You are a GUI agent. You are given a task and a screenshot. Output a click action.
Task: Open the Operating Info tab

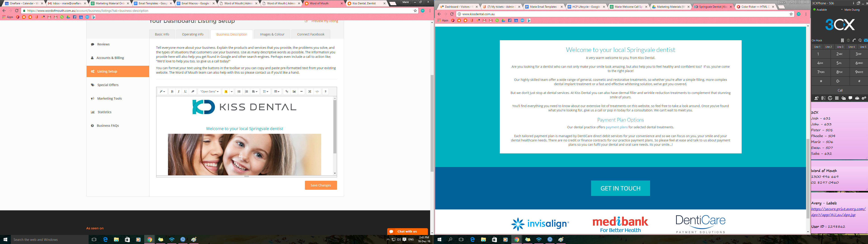(x=192, y=34)
